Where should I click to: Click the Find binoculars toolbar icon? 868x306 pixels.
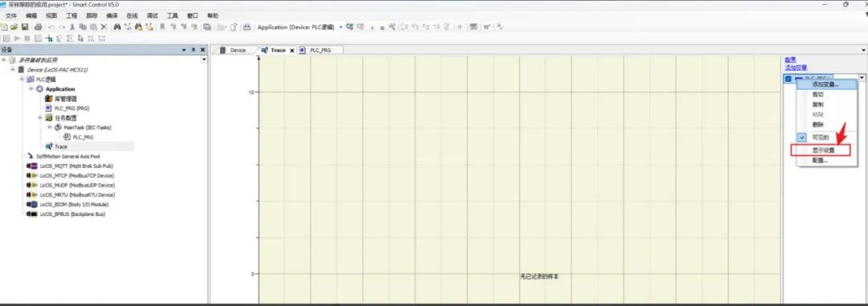[117, 27]
